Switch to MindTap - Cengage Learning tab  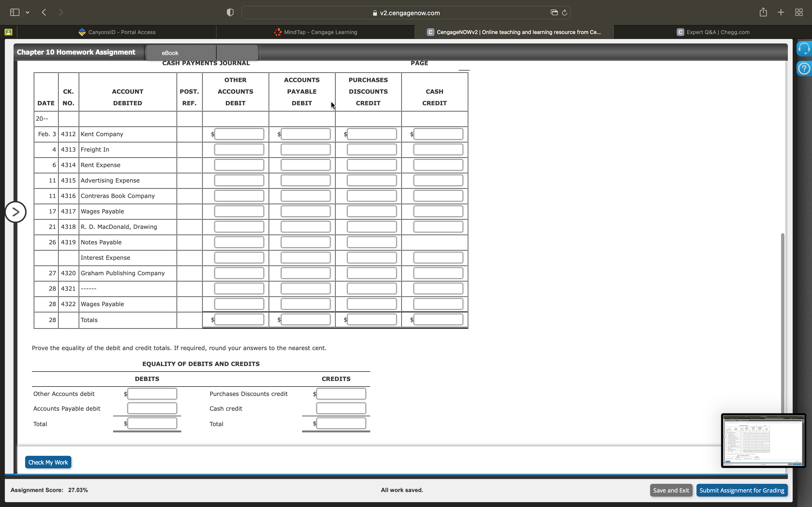tap(315, 32)
